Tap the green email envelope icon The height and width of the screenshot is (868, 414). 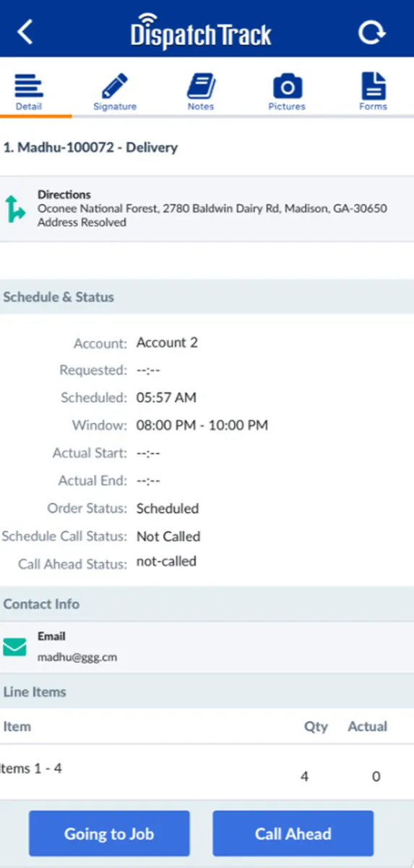(14, 647)
